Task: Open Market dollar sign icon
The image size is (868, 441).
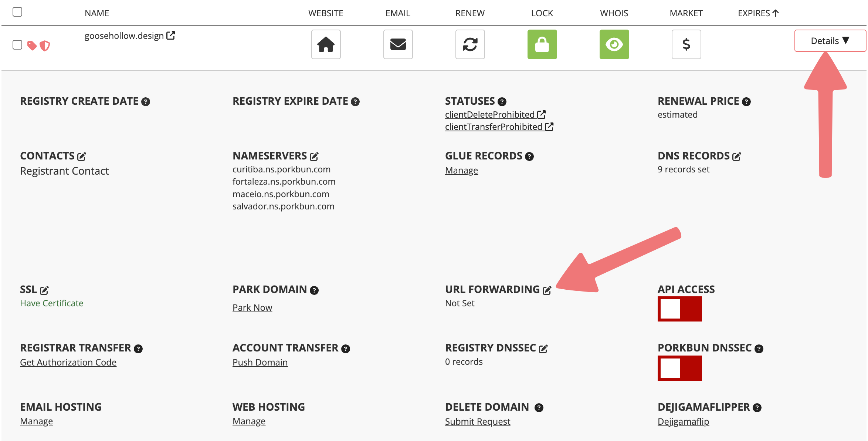Action: pyautogui.click(x=686, y=44)
